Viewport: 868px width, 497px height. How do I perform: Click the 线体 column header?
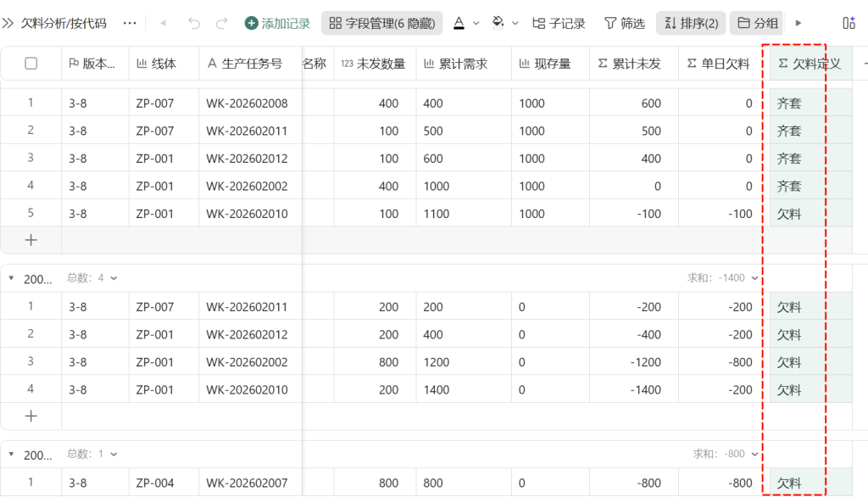164,64
